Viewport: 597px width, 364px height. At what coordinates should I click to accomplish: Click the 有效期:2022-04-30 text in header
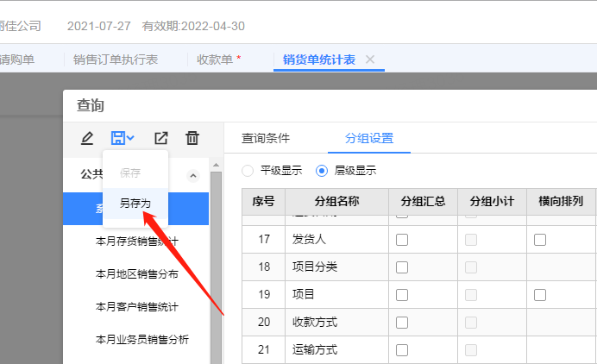coord(193,26)
